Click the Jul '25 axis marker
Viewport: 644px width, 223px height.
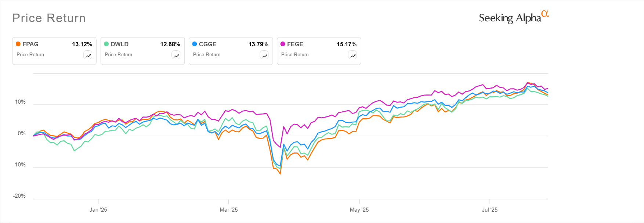(x=489, y=210)
